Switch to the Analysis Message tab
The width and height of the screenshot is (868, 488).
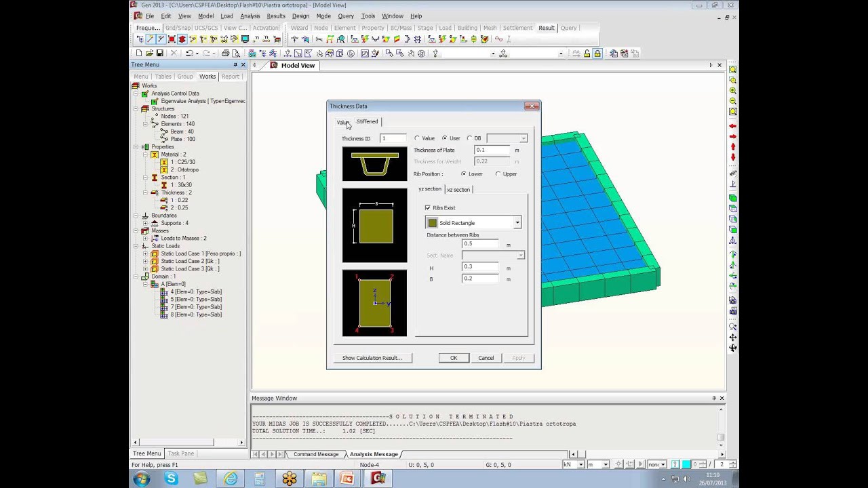point(374,454)
